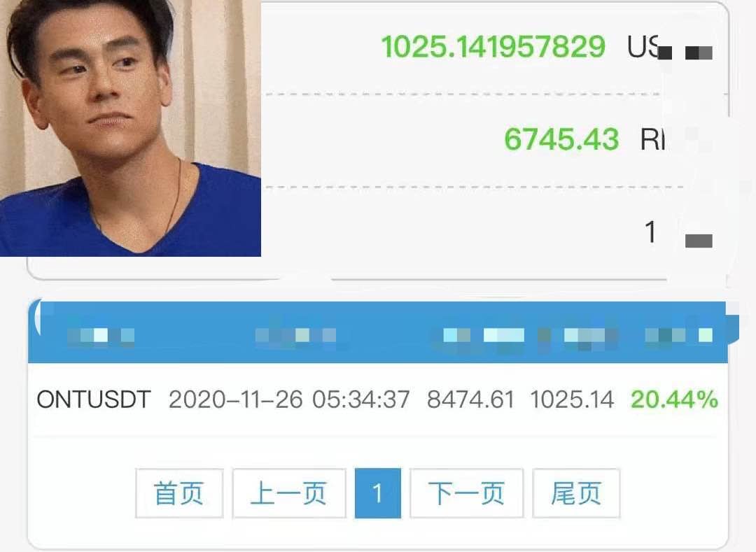Click the 上一页 previous page button
756x552 pixels.
289,493
